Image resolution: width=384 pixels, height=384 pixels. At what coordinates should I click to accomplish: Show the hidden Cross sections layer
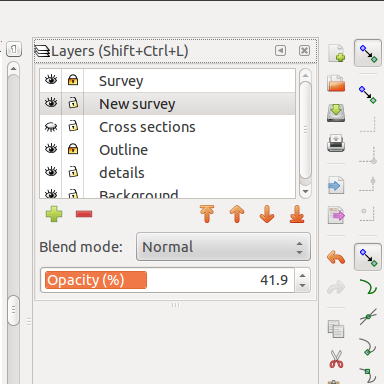coord(51,127)
